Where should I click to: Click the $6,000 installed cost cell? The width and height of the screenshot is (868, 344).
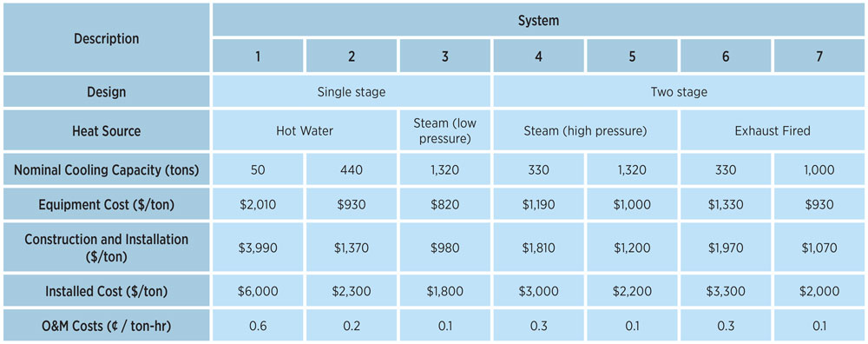[258, 290]
